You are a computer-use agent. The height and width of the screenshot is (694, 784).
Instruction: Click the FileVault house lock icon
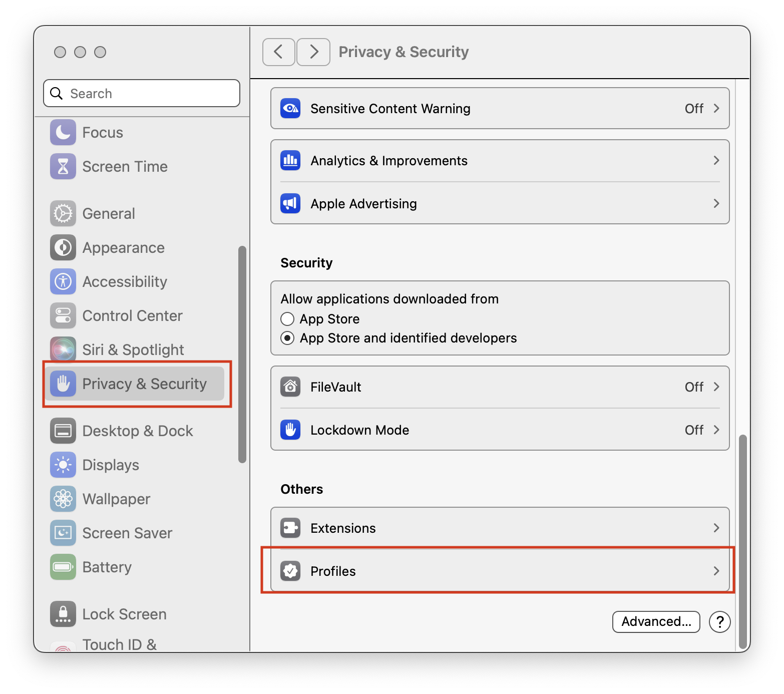[x=290, y=387]
